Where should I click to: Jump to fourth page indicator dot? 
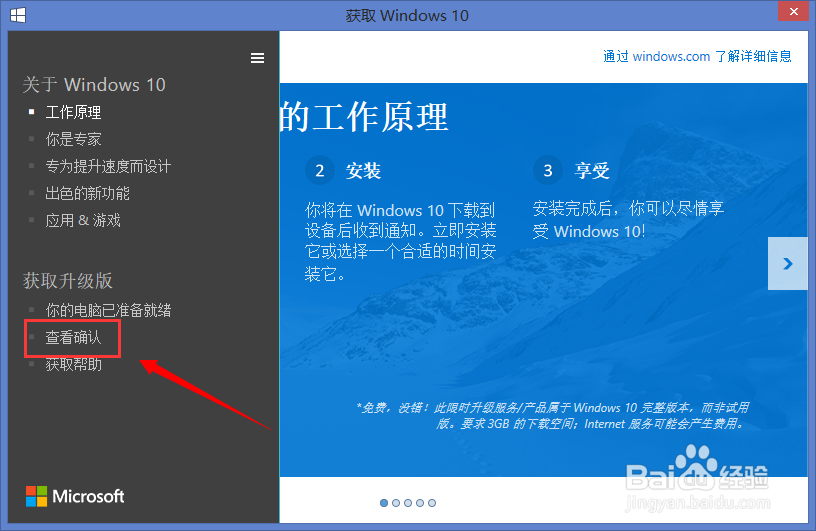(420, 503)
